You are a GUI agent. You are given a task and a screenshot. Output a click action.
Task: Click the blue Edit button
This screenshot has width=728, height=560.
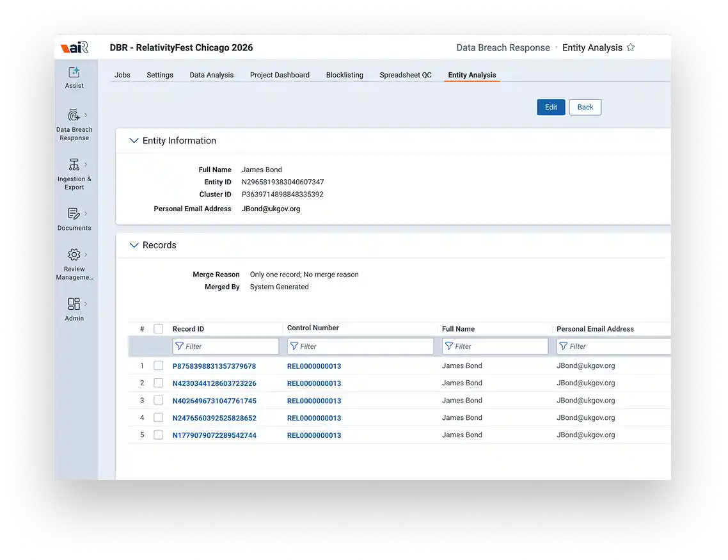point(551,108)
